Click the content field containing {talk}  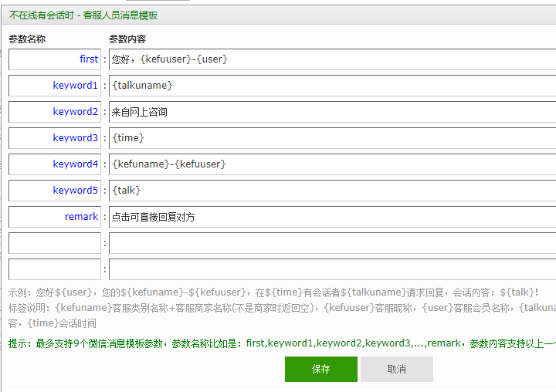tap(332, 191)
